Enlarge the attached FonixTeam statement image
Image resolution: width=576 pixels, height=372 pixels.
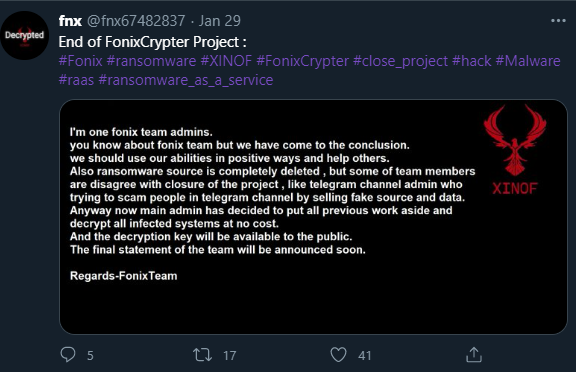coord(313,217)
